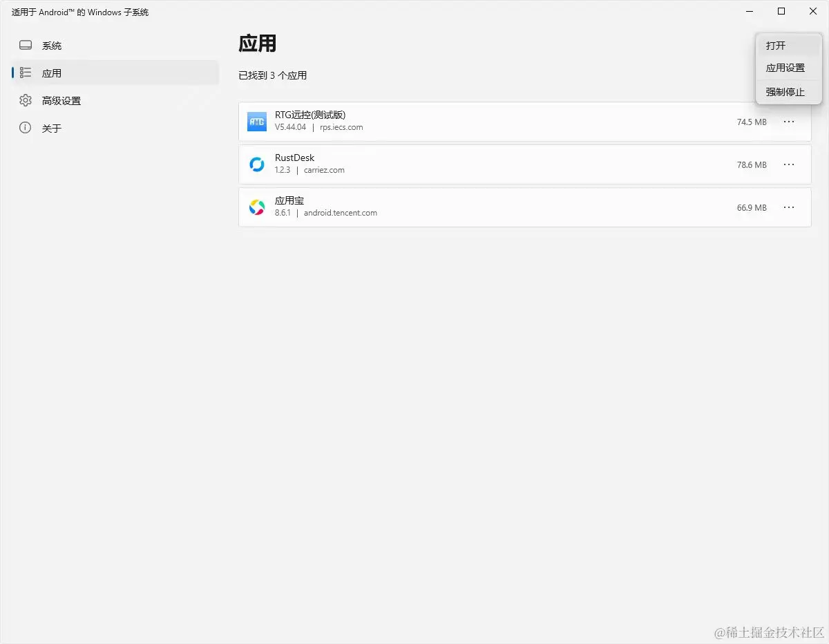Click the 78.6 MB size value
Screen dimensions: 829x644
[x=752, y=165]
